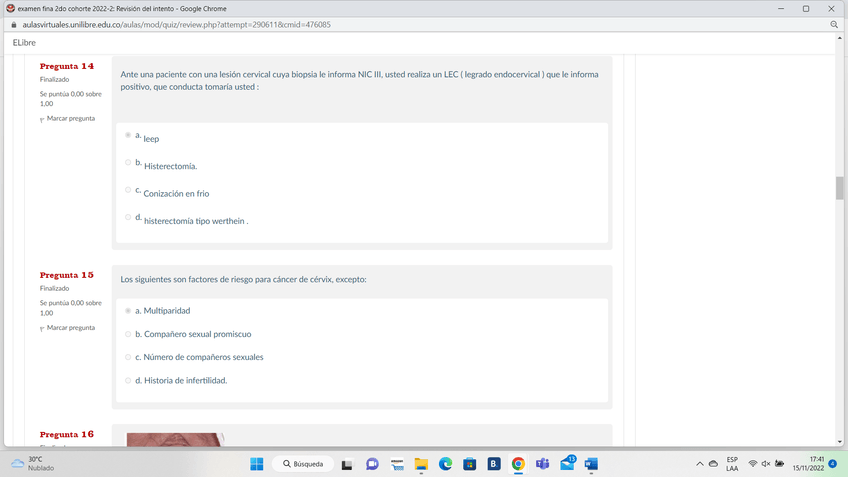Select radio option b. Histerectomía.
Image resolution: width=848 pixels, height=477 pixels.
pos(128,162)
